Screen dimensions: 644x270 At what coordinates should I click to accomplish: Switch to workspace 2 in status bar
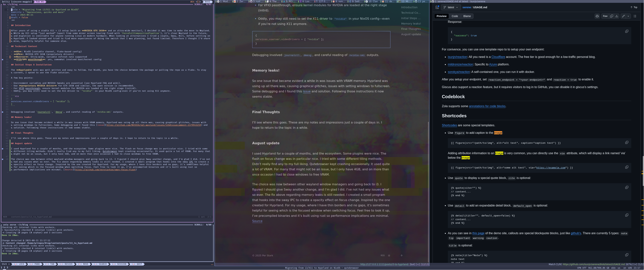tap(4, 268)
